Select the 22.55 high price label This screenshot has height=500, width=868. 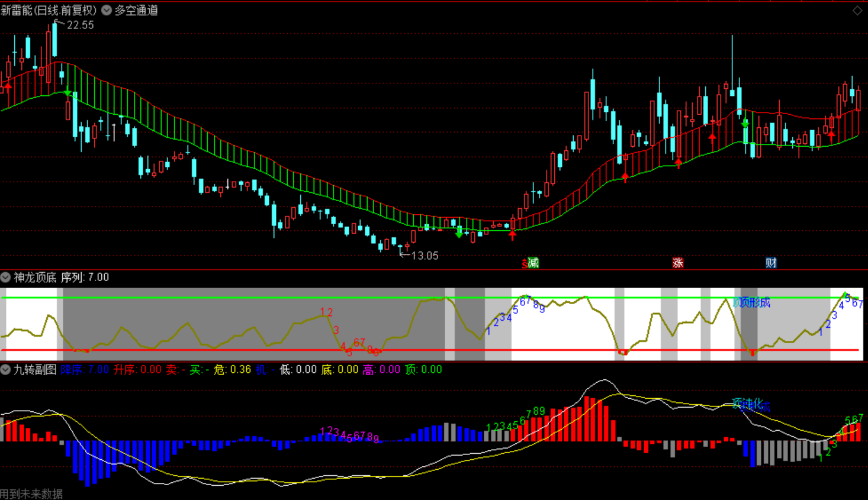pos(80,25)
